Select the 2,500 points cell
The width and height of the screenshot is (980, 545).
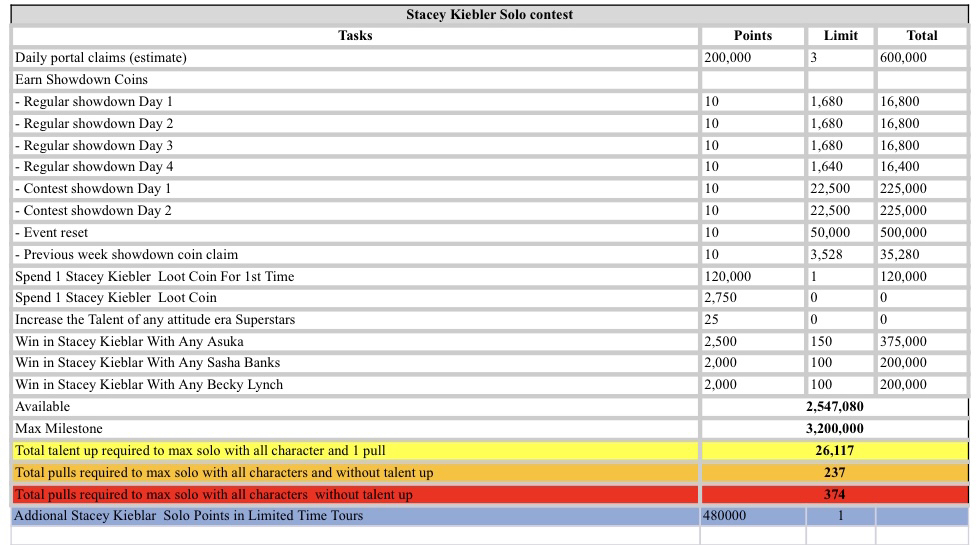tap(752, 341)
